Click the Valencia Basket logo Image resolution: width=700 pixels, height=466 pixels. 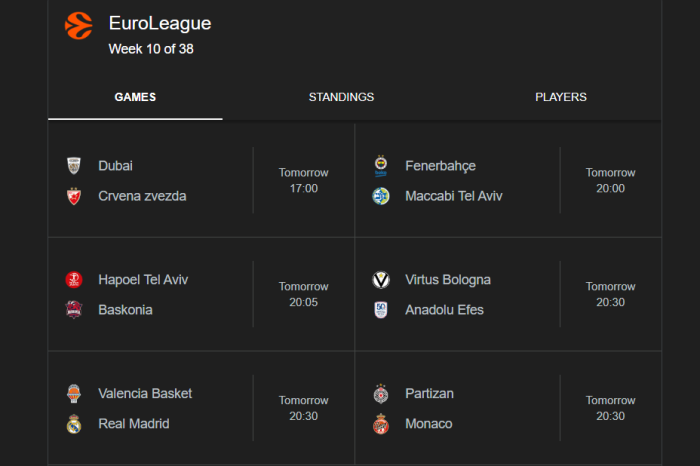click(73, 394)
